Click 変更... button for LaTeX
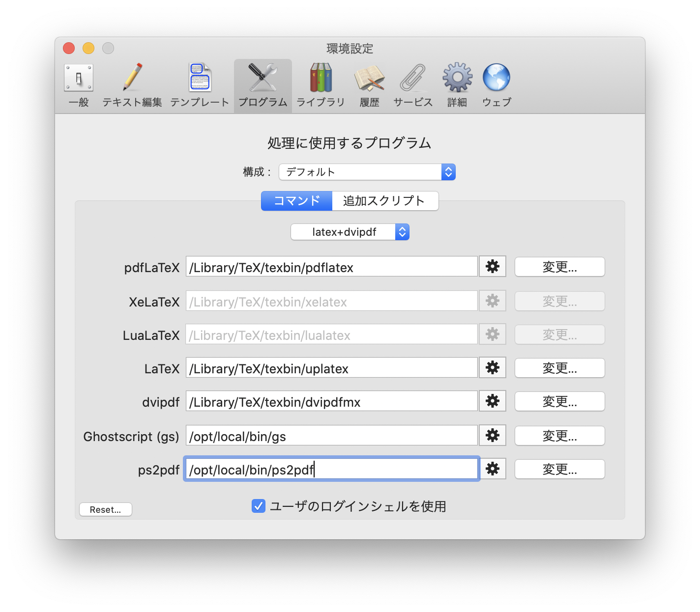This screenshot has width=700, height=612. (560, 368)
